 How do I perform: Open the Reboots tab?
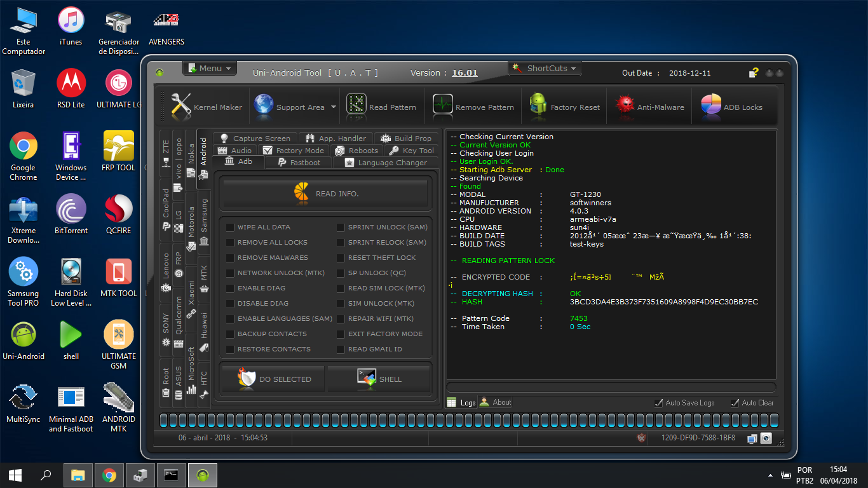[356, 151]
